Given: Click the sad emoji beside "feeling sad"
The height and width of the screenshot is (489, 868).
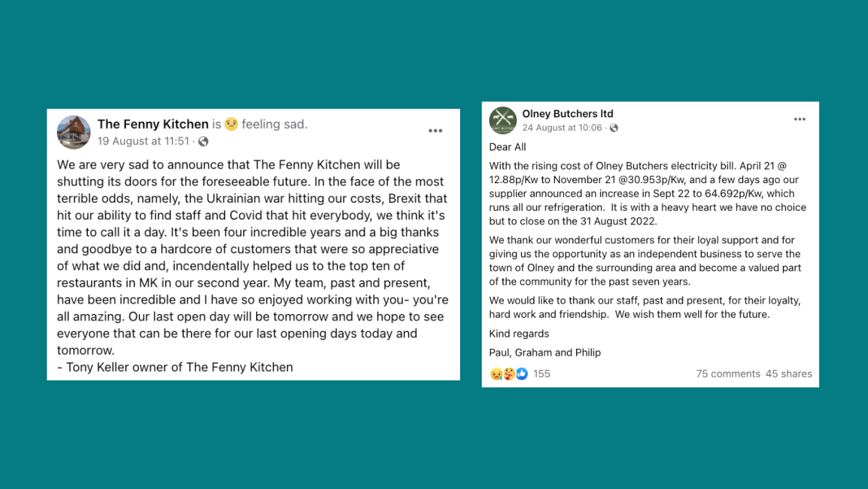Looking at the screenshot, I should [230, 124].
